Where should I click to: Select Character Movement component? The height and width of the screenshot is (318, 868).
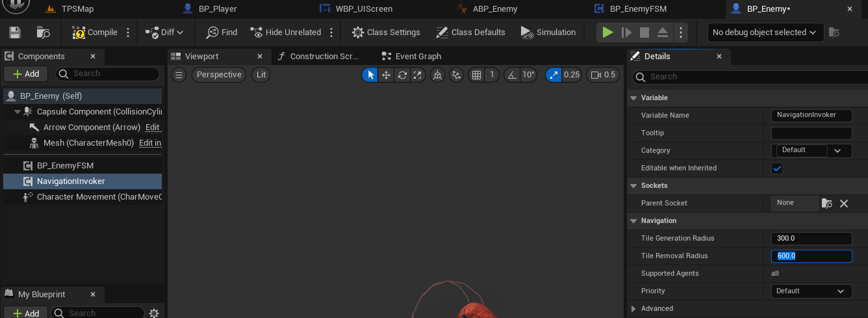83,197
